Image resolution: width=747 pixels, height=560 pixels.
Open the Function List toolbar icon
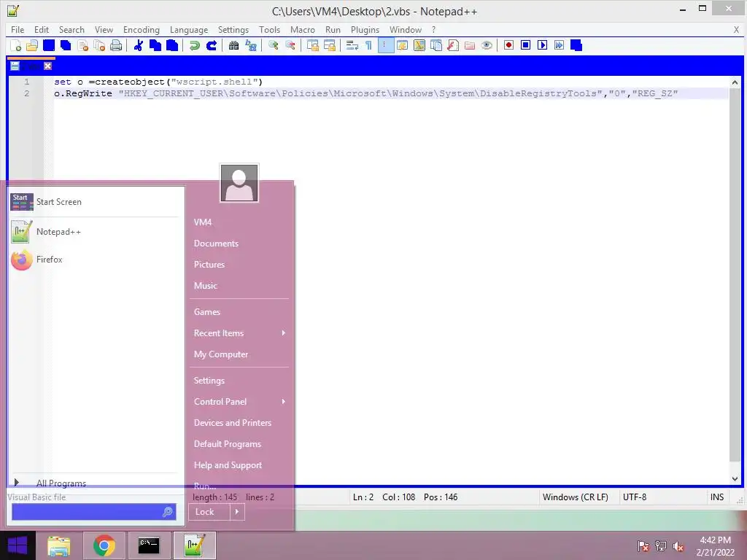pos(452,45)
